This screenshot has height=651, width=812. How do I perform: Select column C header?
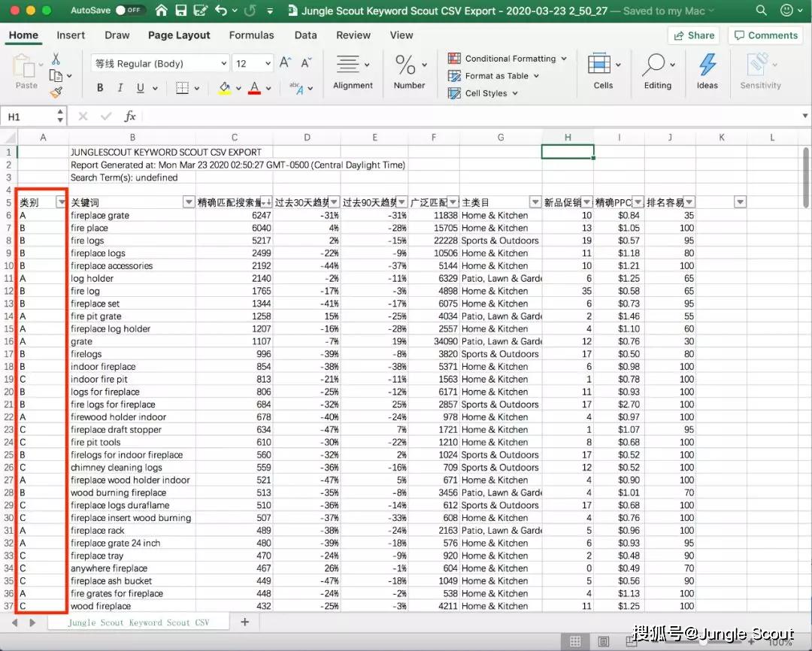pos(235,138)
